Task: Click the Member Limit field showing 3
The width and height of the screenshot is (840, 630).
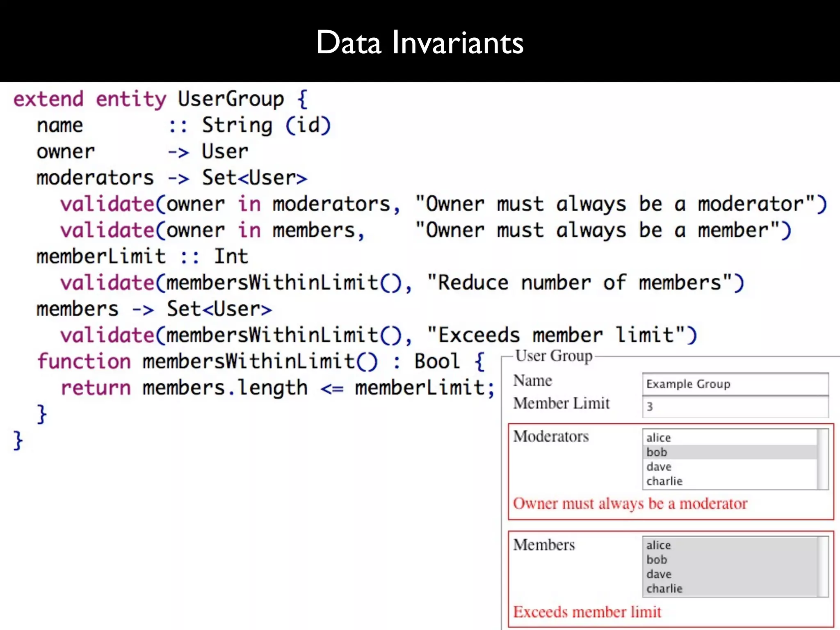Action: [x=735, y=406]
